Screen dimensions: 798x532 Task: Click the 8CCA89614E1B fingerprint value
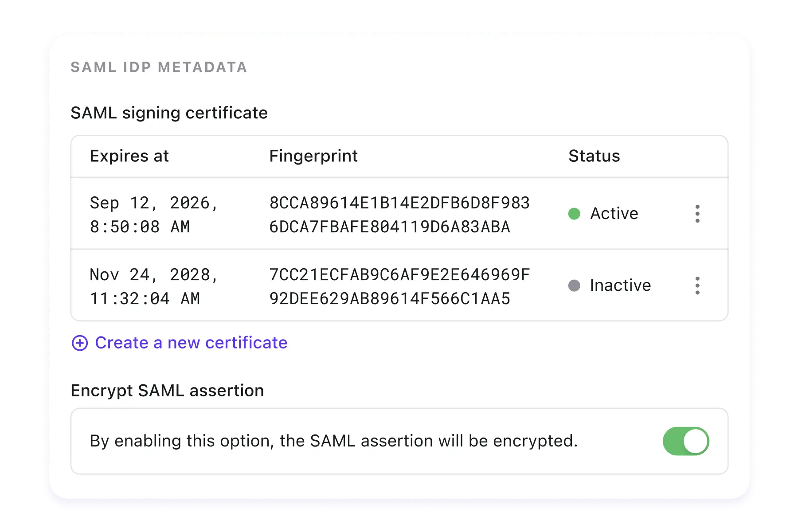[399, 215]
